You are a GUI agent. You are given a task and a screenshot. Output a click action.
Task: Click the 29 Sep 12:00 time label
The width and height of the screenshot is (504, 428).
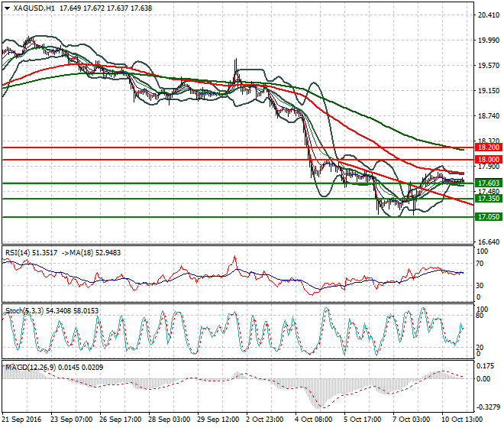pos(218,420)
